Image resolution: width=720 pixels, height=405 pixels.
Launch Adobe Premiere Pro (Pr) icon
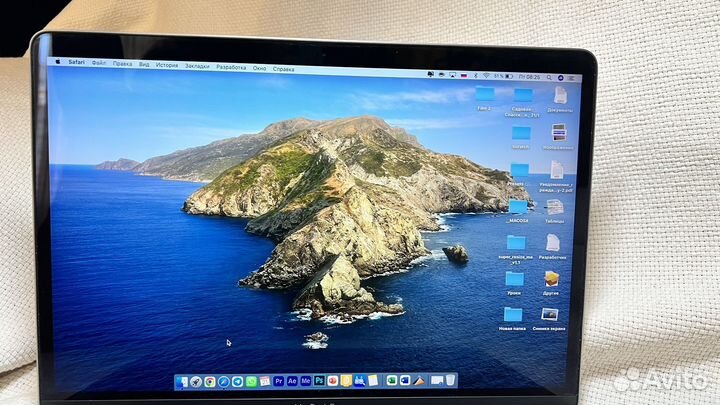279,381
